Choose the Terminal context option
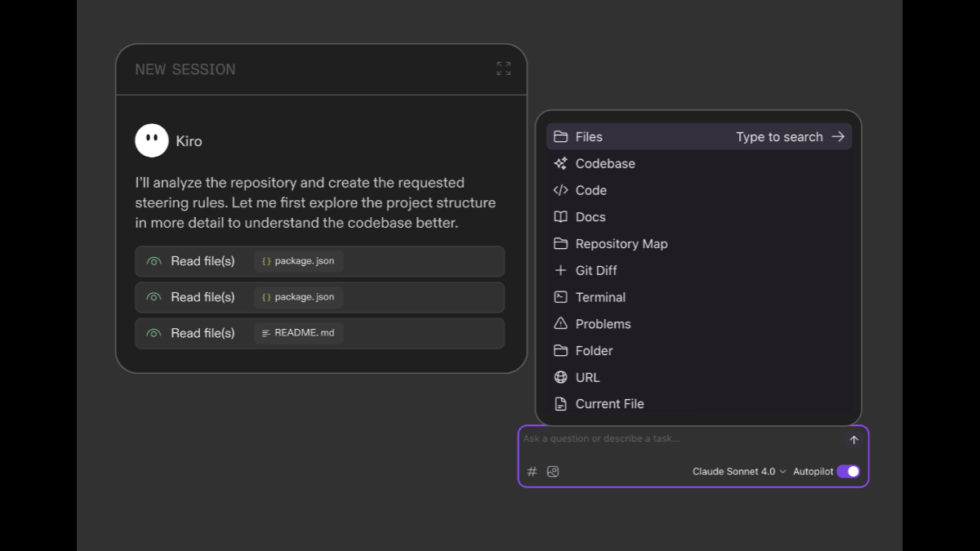The image size is (980, 551). 599,297
